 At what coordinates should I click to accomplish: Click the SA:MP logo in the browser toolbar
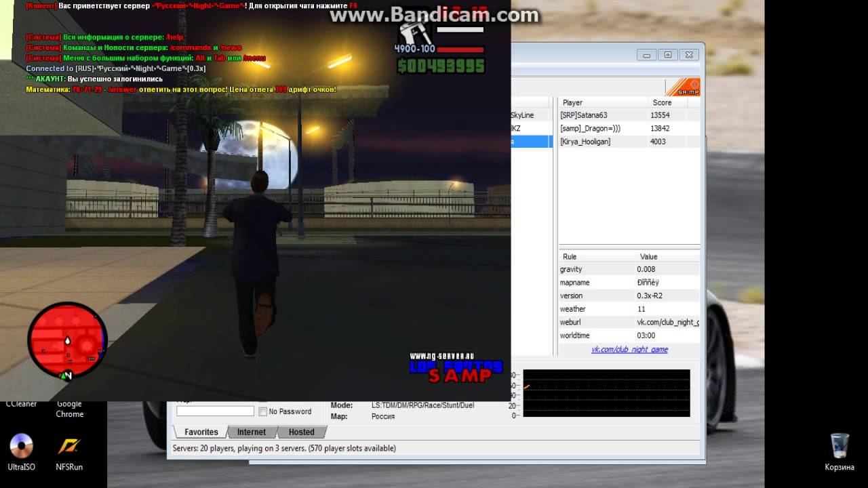tap(683, 87)
